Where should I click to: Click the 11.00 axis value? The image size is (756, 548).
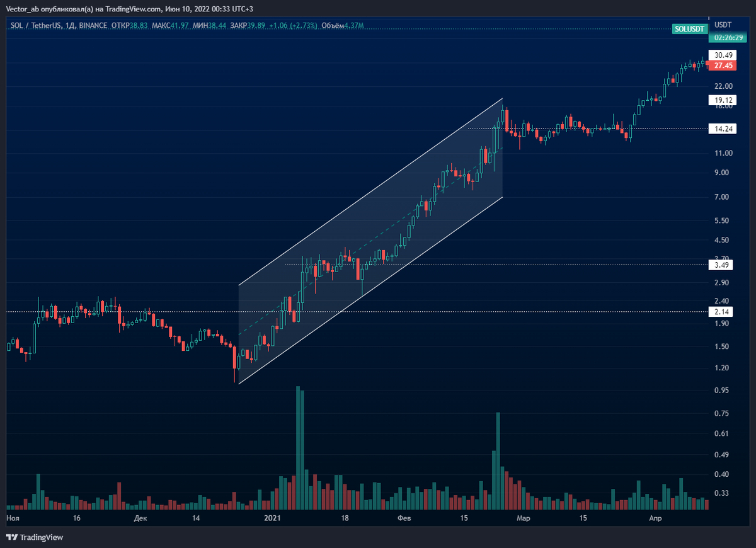pyautogui.click(x=723, y=153)
